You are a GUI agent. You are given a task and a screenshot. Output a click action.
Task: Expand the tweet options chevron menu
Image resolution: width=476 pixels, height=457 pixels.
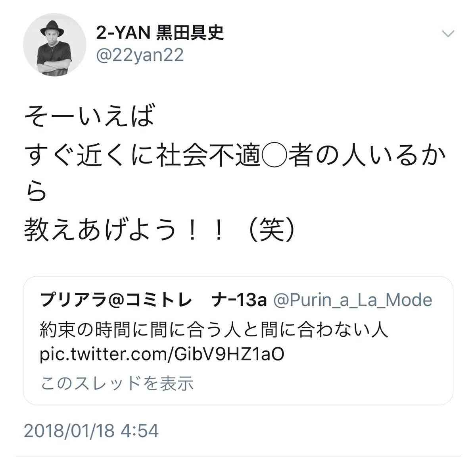click(x=448, y=34)
